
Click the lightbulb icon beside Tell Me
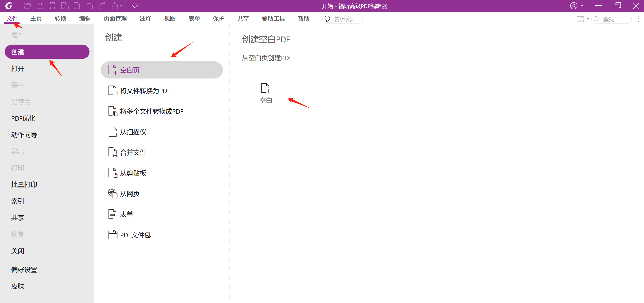tap(327, 19)
